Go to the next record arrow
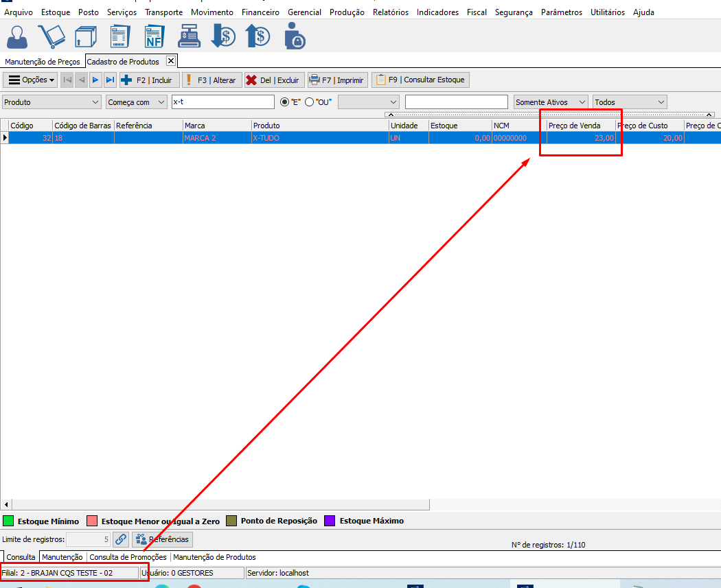This screenshot has width=721, height=588. [95, 80]
